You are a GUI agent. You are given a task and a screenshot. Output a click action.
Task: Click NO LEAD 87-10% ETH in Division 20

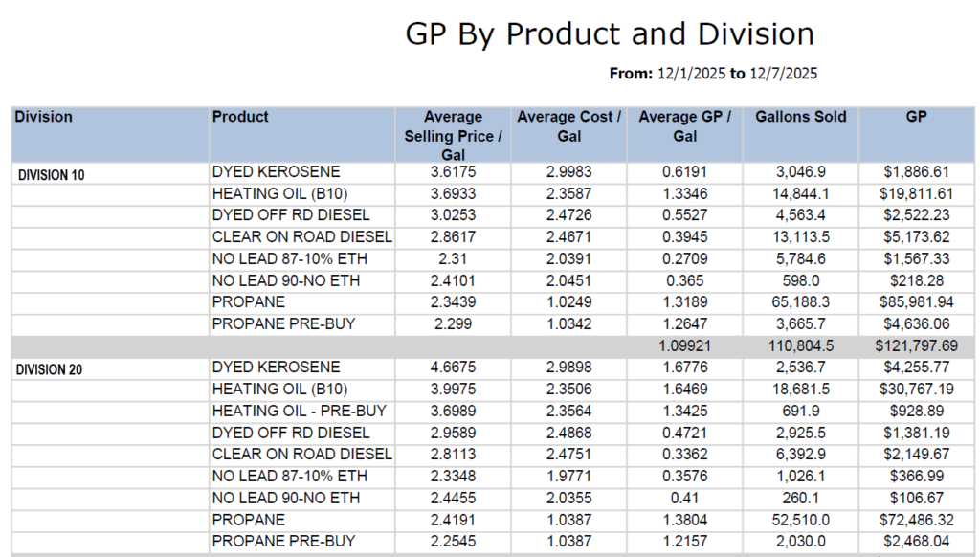[289, 476]
